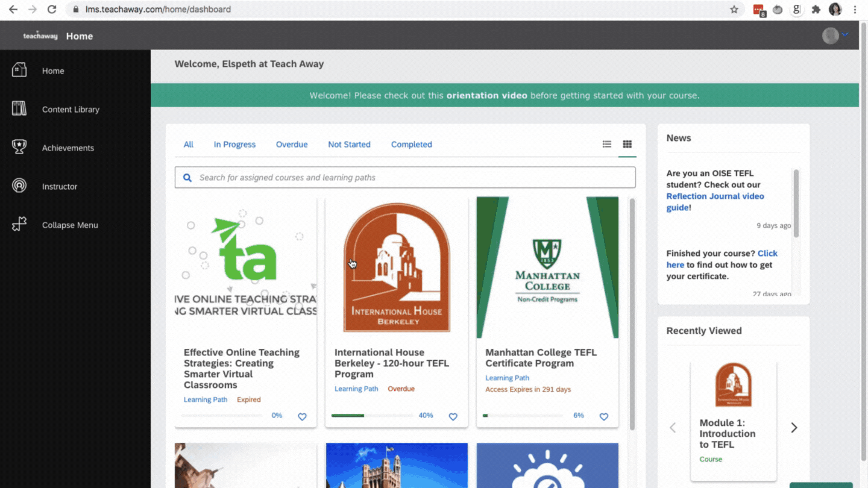This screenshot has height=488, width=868.
Task: Select the Completed tab
Action: tap(411, 145)
